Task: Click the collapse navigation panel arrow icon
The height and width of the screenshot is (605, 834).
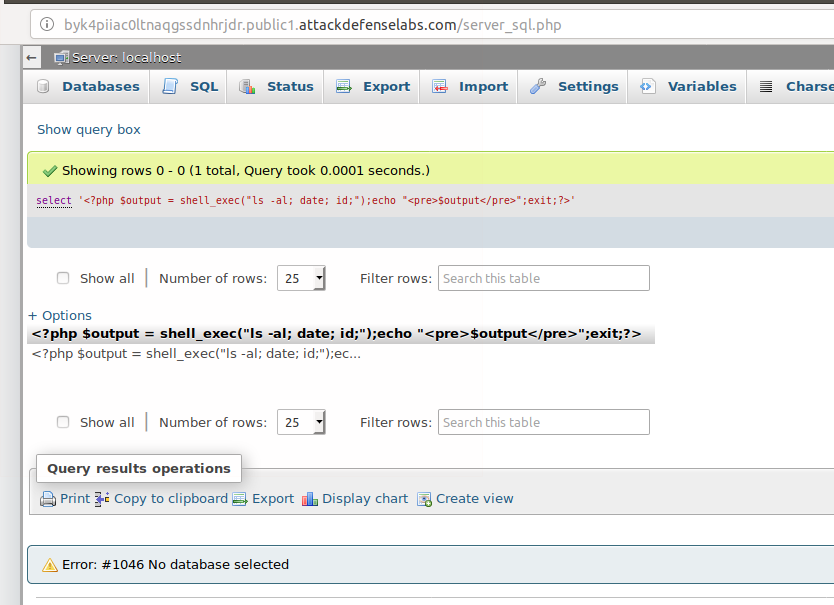Action: tap(32, 58)
